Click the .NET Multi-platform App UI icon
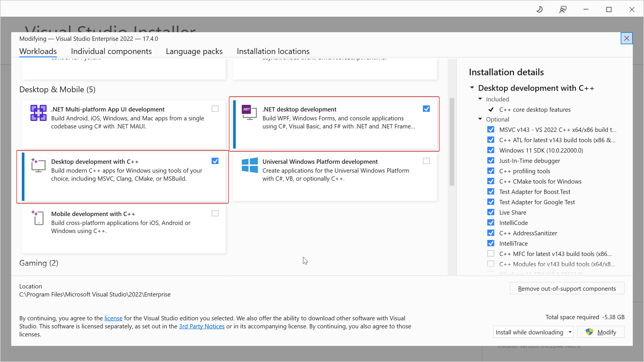 point(38,113)
